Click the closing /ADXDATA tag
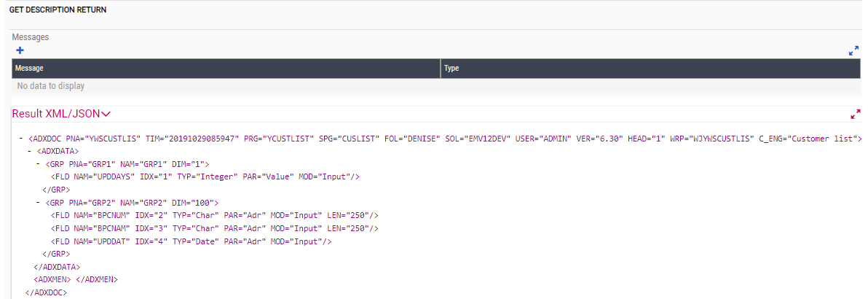868x299 pixels. (57, 266)
